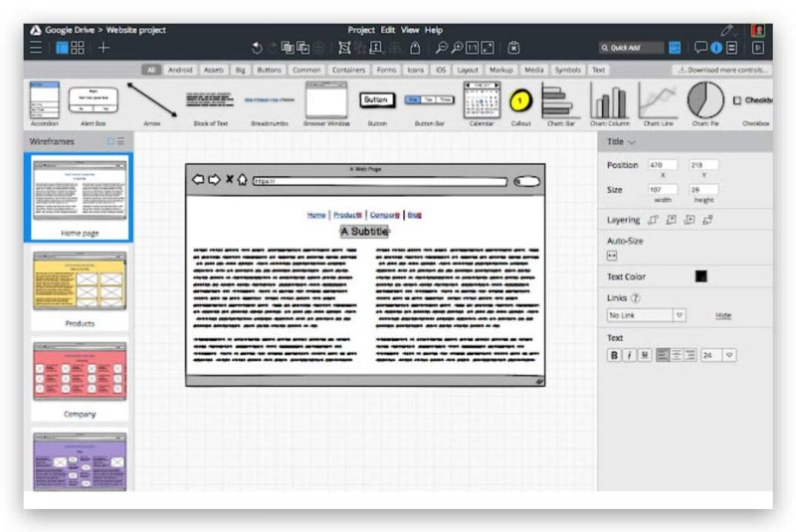The height and width of the screenshot is (532, 796).
Task: Open Links help question mark
Action: 635,297
